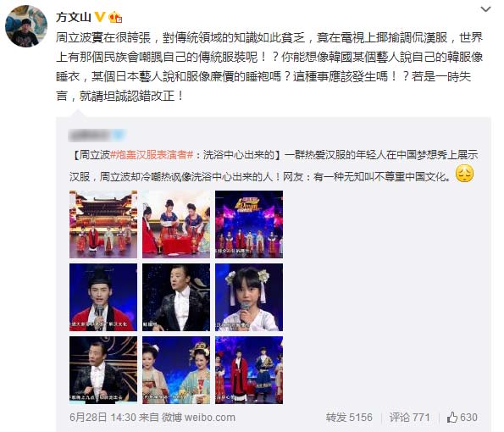View thumbnail of man in red hanfu with microphone
Screen dimensions: 504x432
[103, 297]
